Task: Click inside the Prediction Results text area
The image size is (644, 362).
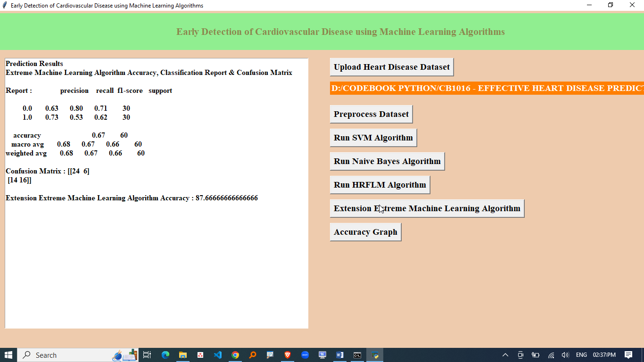Action: click(x=157, y=193)
